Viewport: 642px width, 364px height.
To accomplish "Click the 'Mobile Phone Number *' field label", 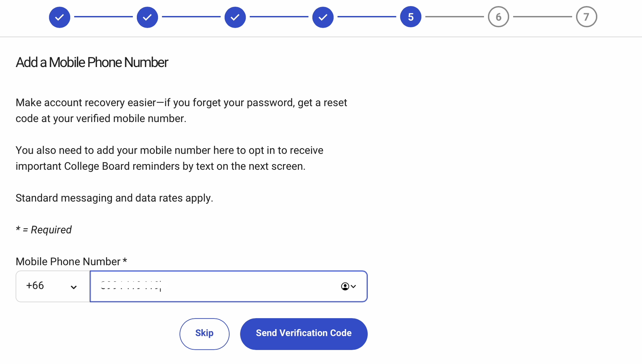I will point(71,262).
